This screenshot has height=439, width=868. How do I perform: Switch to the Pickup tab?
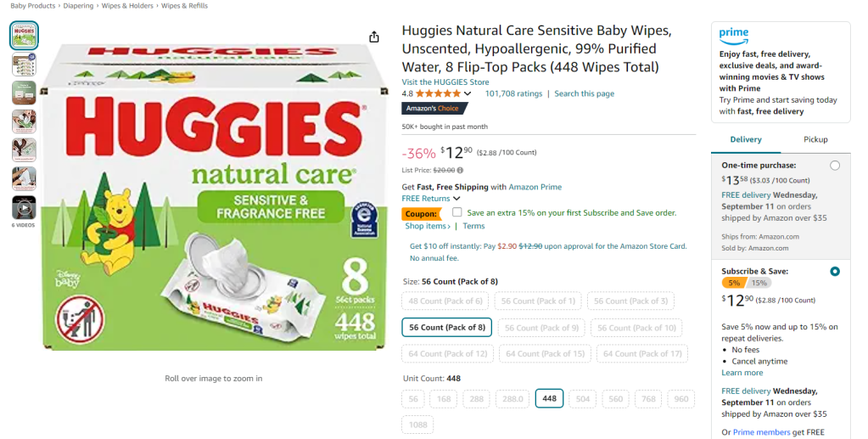click(x=815, y=139)
